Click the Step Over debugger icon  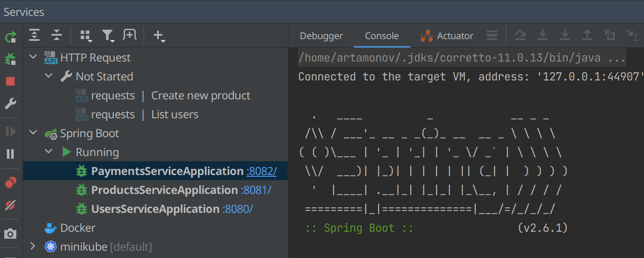pos(520,35)
